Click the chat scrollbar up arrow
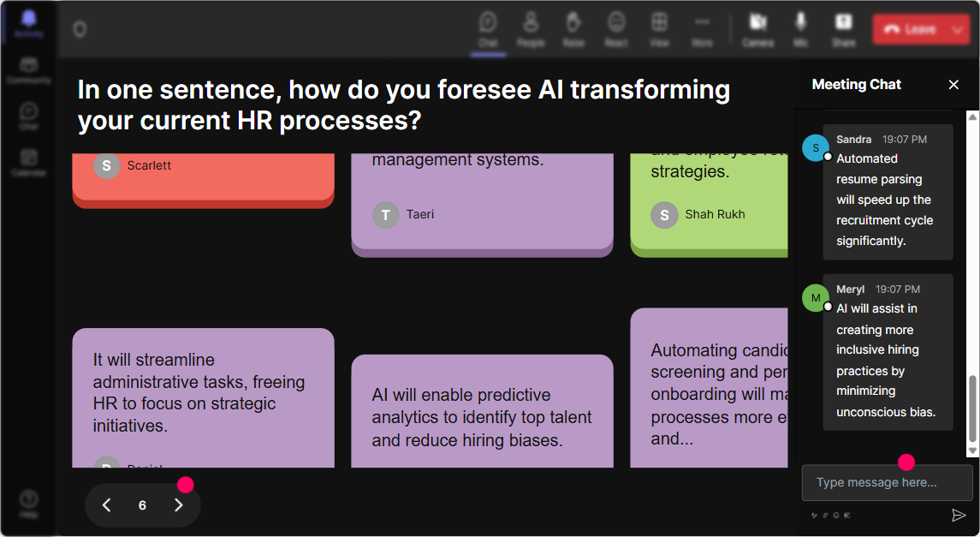Viewport: 980px width, 537px height. coord(972,116)
